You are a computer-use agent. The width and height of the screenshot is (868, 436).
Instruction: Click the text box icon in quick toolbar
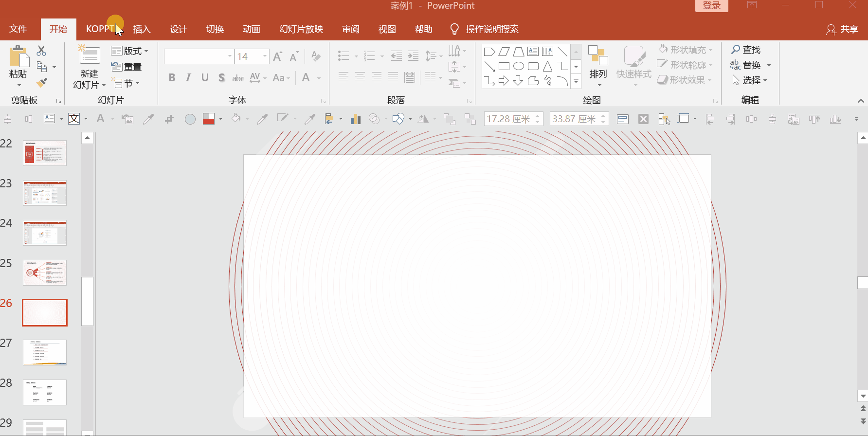50,119
